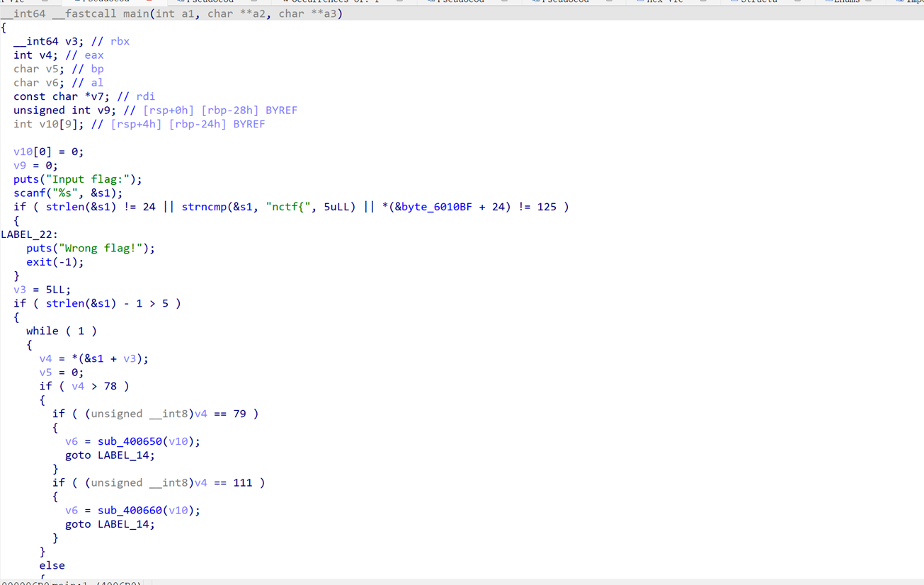Click the scanf function call

pyautogui.click(x=28, y=193)
